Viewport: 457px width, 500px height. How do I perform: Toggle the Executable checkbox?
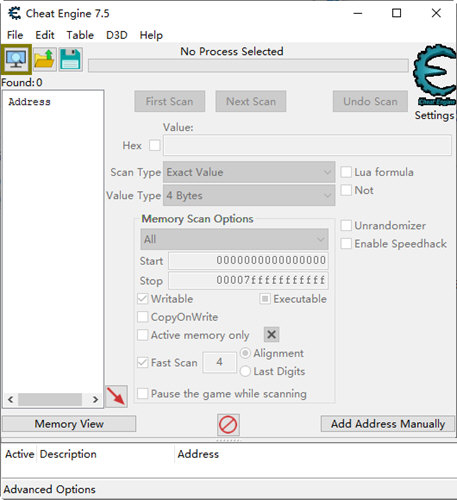tap(265, 298)
